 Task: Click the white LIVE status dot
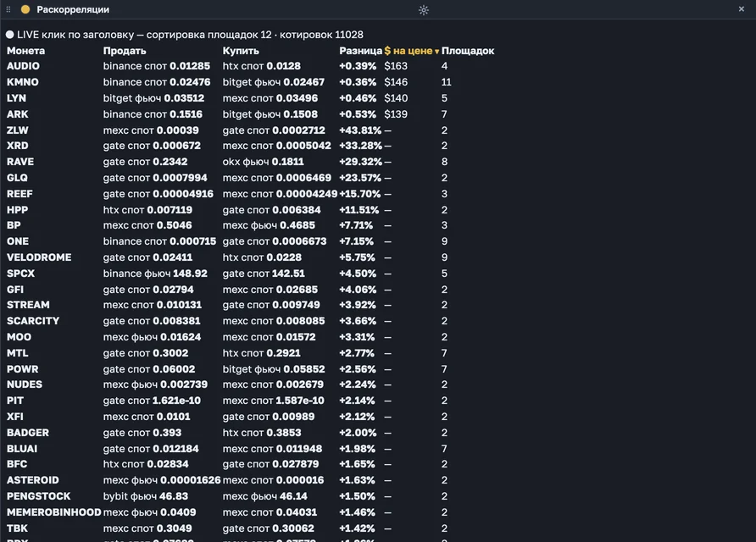[x=9, y=35]
